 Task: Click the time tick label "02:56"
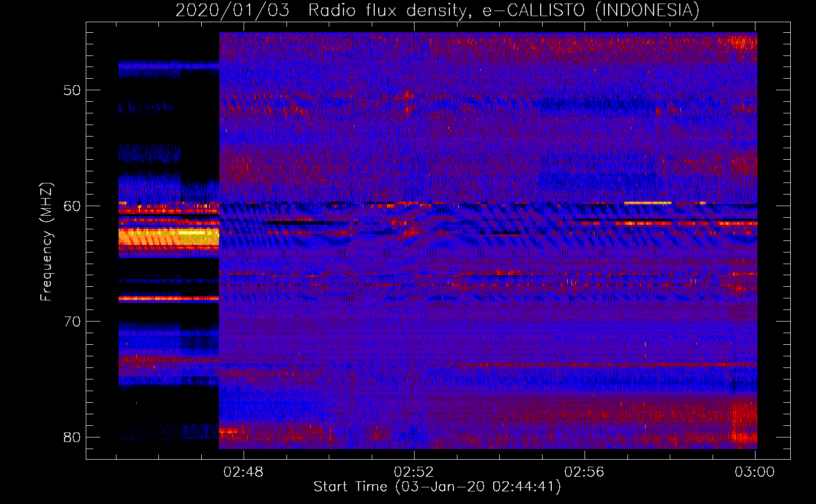pos(585,472)
